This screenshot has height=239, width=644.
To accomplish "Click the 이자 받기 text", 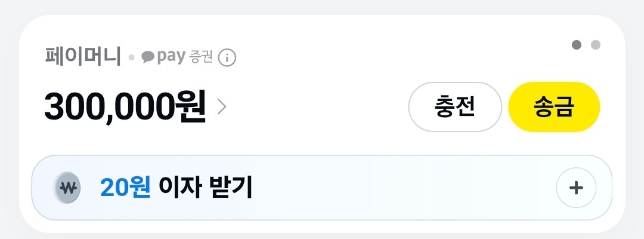I will [x=205, y=188].
